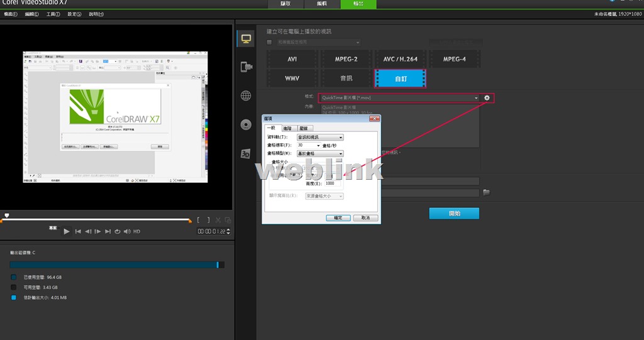
Task: Open the QuickTime format dropdown
Action: (x=399, y=98)
